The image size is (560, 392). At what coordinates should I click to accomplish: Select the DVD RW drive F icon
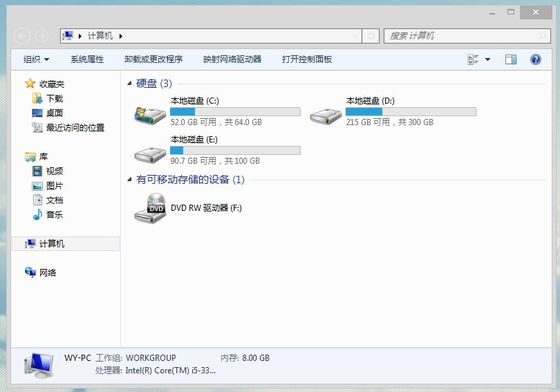(150, 208)
